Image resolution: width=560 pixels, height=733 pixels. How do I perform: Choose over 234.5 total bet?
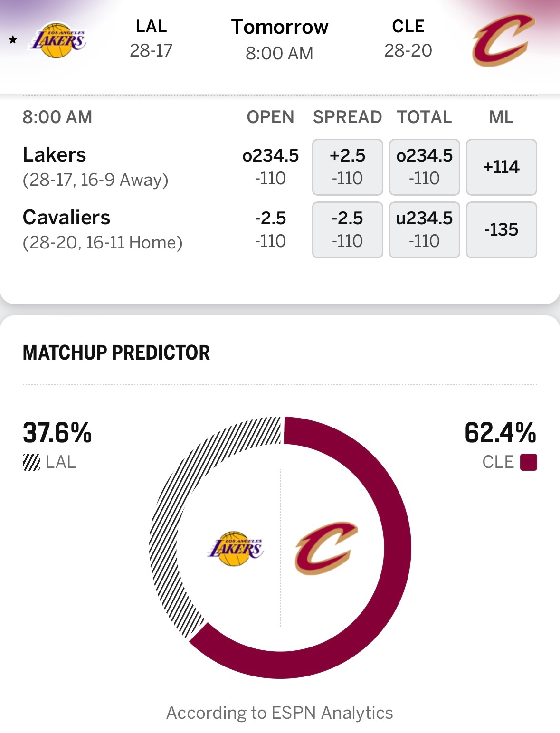[425, 167]
